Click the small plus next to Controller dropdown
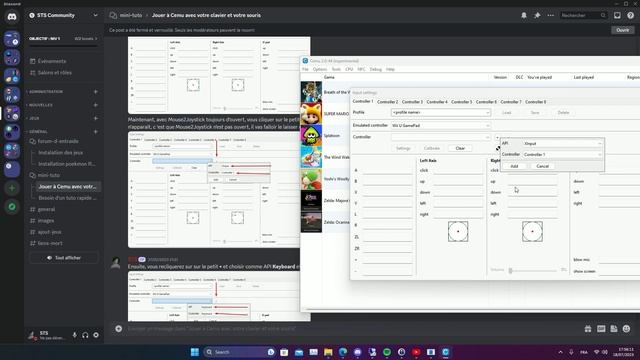 pos(497,137)
